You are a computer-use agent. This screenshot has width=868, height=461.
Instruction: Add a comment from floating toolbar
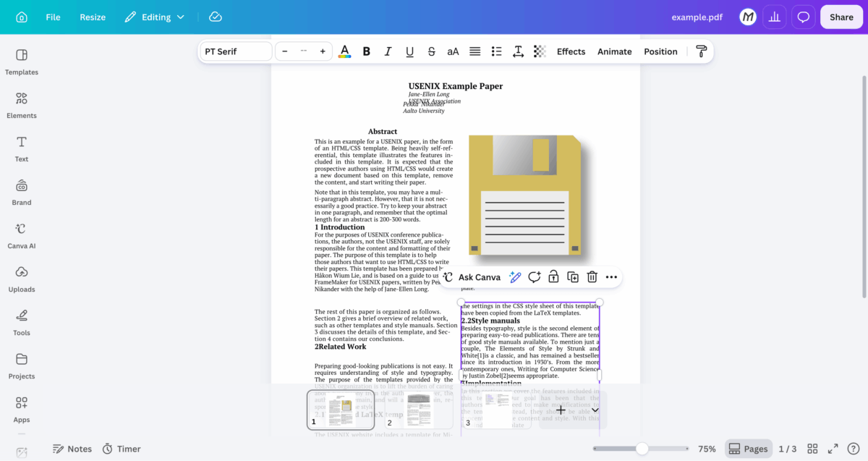click(535, 277)
